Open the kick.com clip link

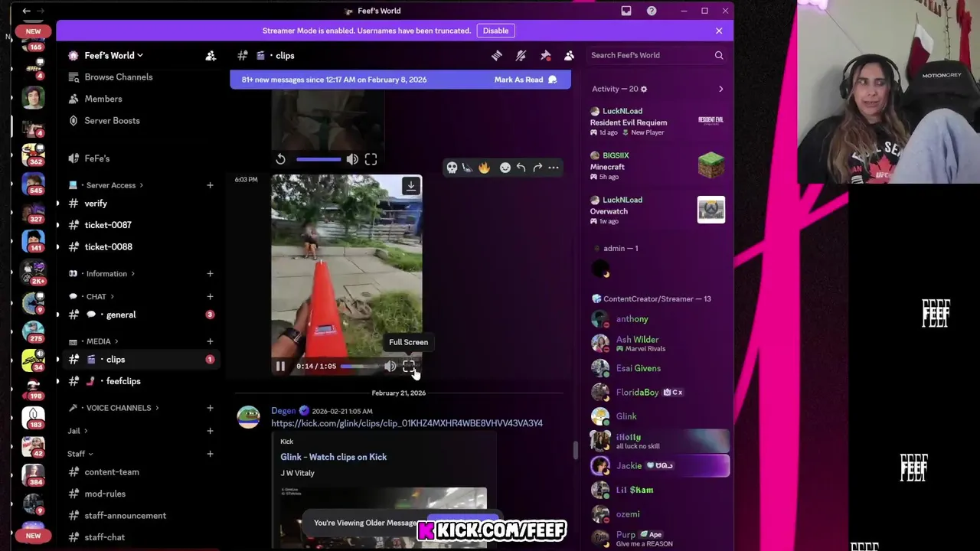point(407,423)
